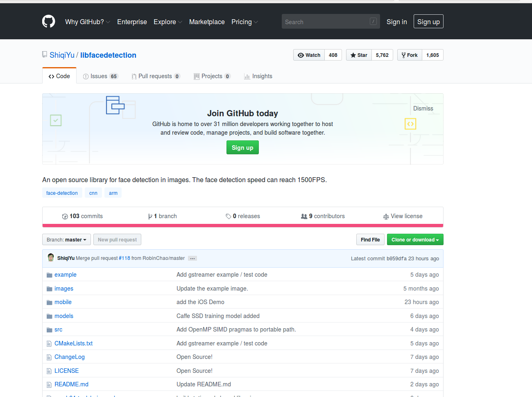Click the arm topic tag
The height and width of the screenshot is (397, 532).
coord(113,193)
